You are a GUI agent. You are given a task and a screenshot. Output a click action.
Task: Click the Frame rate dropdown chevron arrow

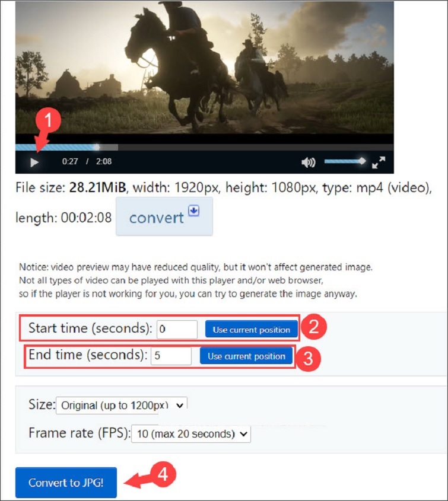243,434
